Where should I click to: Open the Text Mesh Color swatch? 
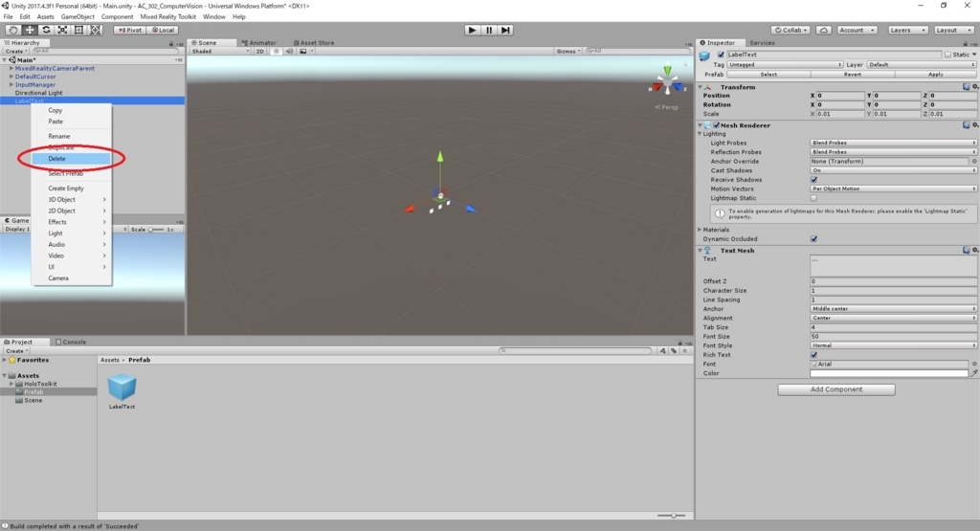coord(889,373)
